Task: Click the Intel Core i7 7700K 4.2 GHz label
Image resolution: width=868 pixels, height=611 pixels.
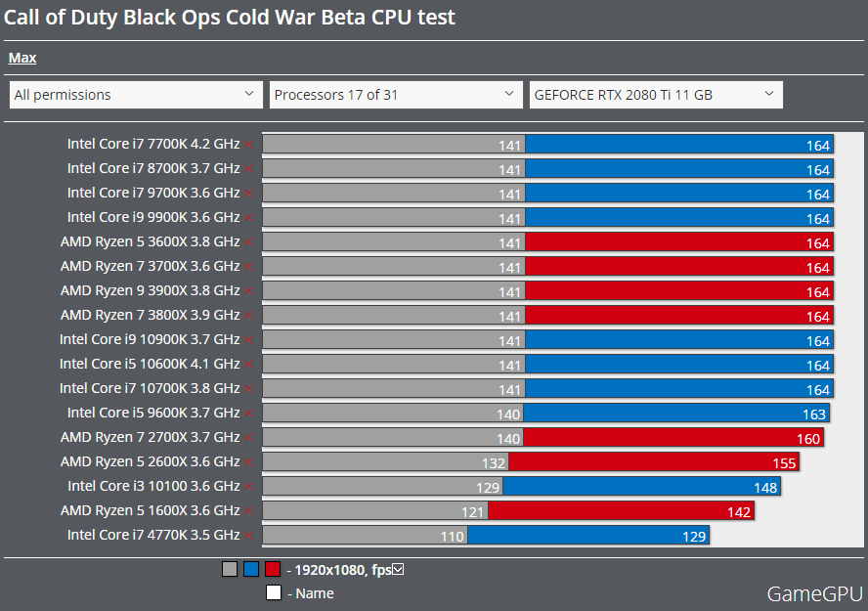Action: [x=153, y=144]
